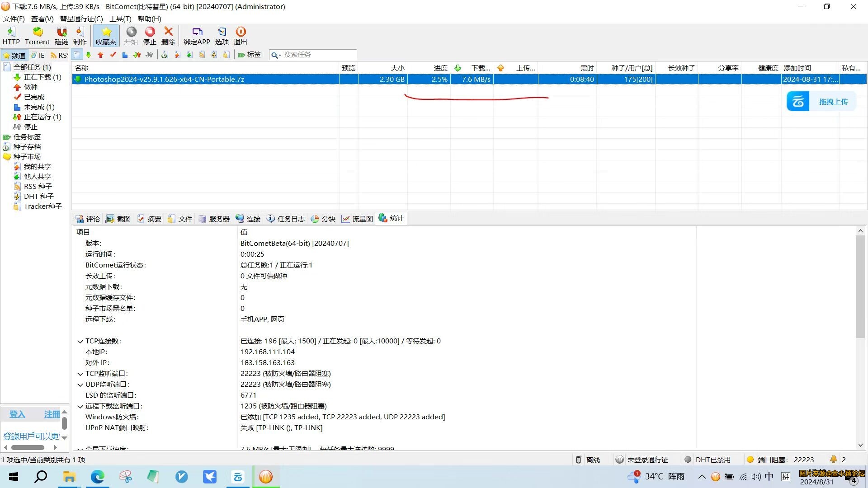The image size is (868, 488).
Task: Select 全部任务 (1) in tree
Action: (32, 67)
